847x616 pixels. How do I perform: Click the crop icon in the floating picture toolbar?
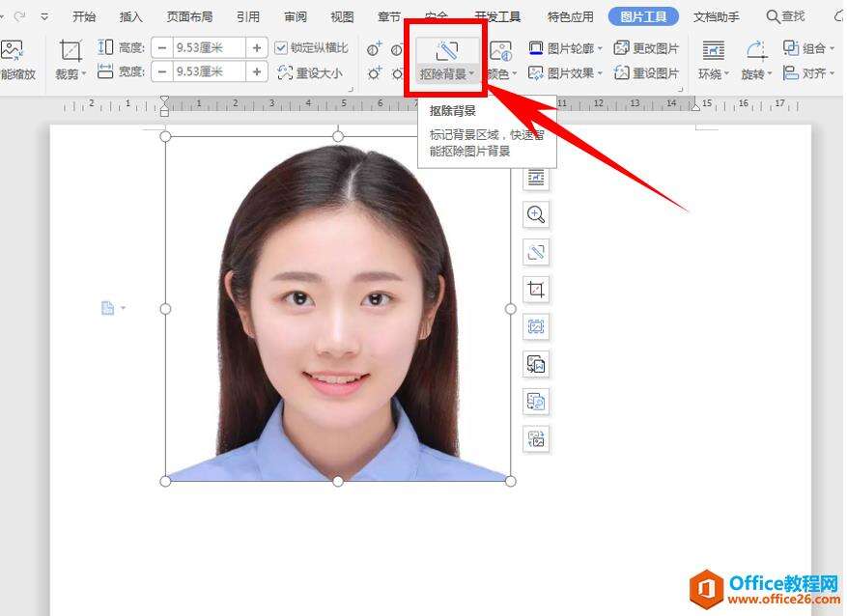[536, 289]
